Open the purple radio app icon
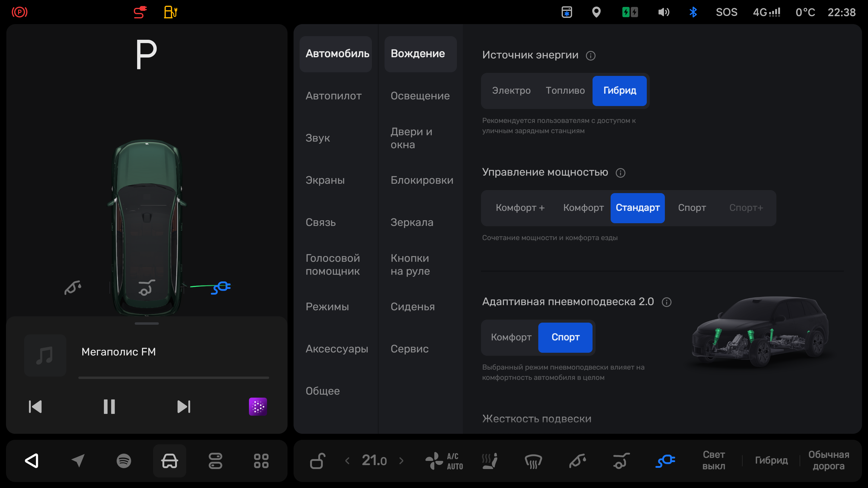The width and height of the screenshot is (868, 488). [258, 406]
